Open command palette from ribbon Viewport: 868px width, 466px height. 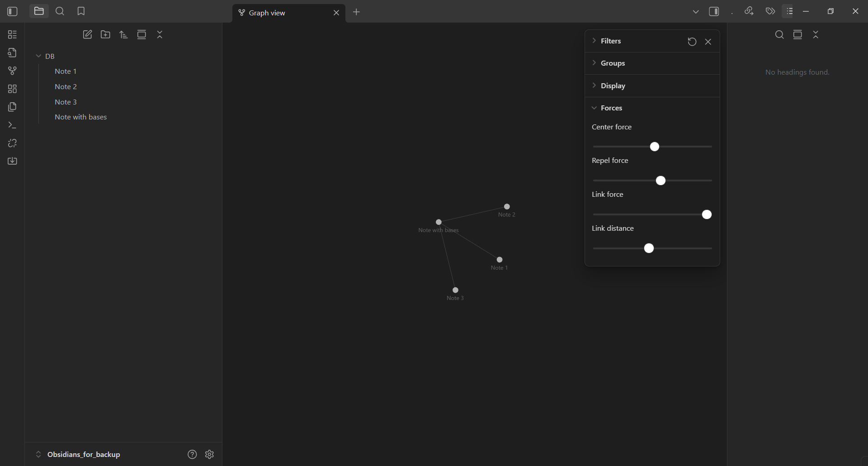(12, 125)
